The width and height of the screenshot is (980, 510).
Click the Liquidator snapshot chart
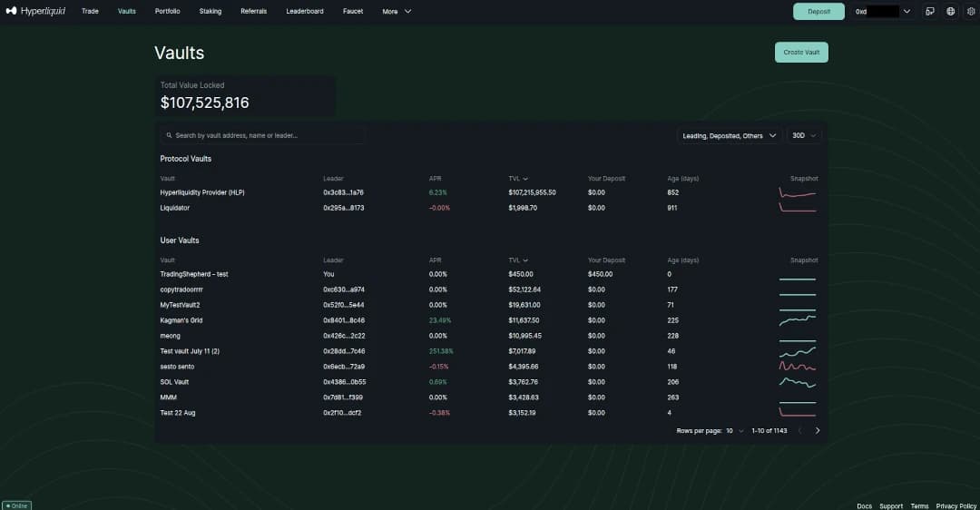coord(798,208)
